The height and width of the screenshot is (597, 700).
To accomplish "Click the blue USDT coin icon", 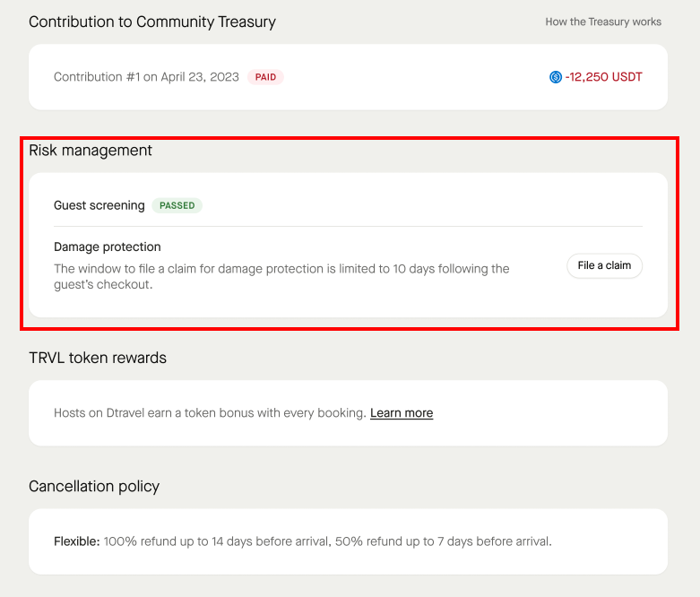I will [x=556, y=77].
